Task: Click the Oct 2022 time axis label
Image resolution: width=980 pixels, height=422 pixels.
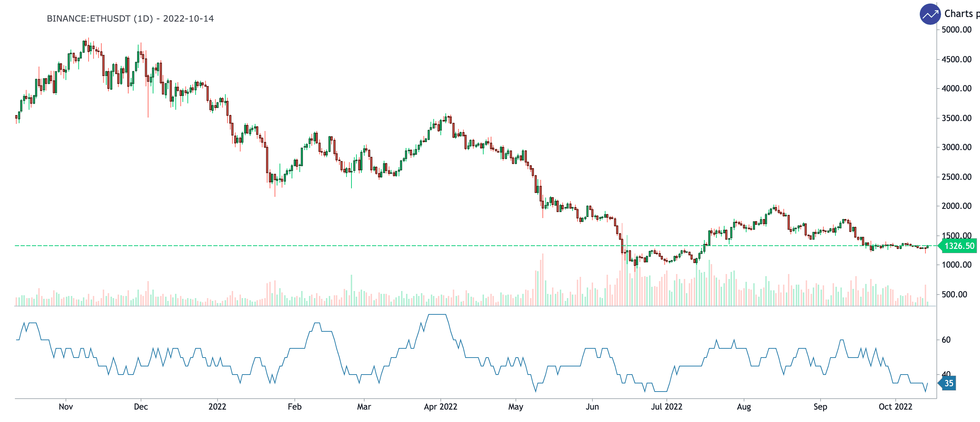Action: [895, 406]
